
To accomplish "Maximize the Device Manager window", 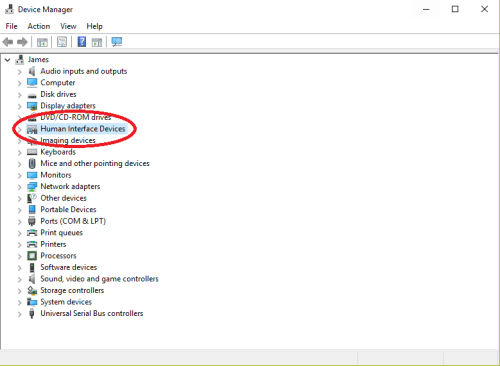I will click(x=455, y=9).
